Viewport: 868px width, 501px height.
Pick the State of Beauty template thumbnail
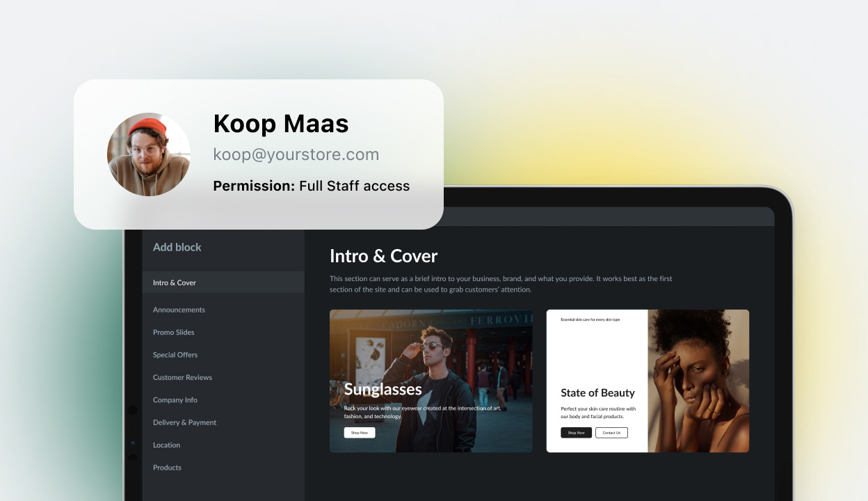[x=648, y=381]
